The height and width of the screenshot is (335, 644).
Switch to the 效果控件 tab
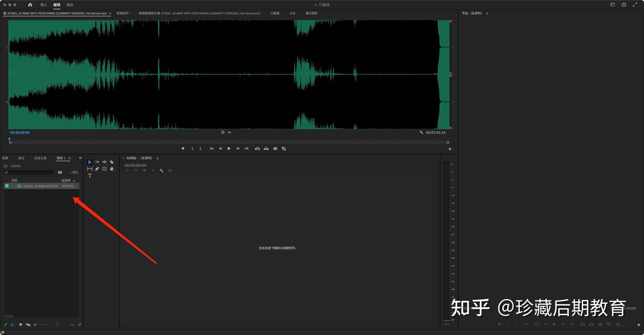pos(123,13)
